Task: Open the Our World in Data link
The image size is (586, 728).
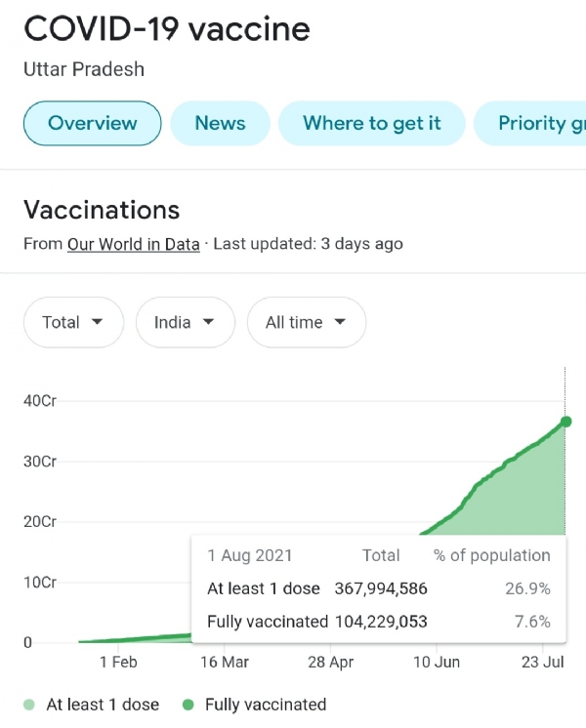Action: [133, 244]
